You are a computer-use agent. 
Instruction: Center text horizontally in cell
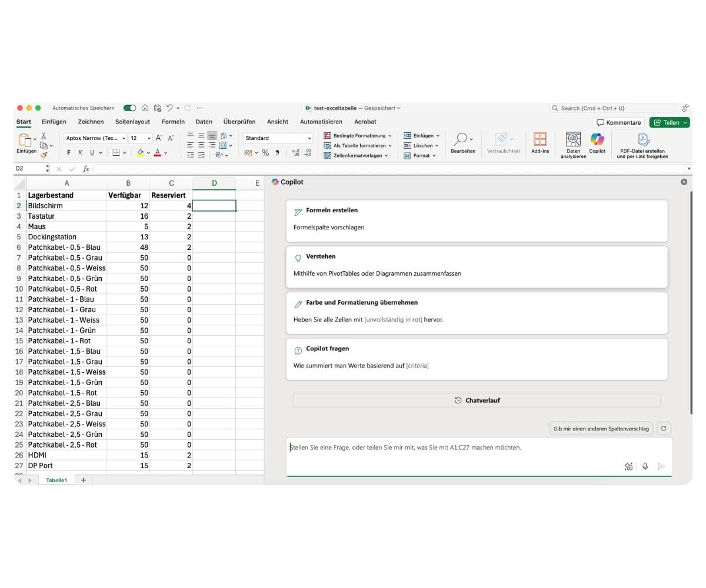201,145
